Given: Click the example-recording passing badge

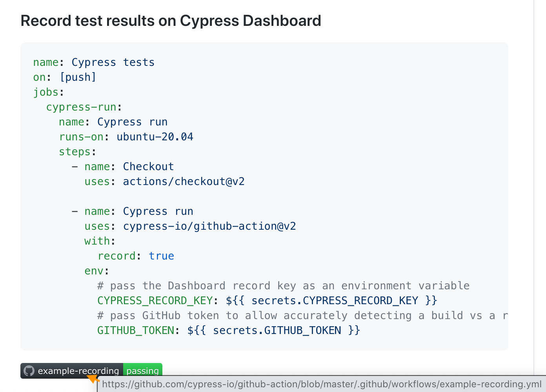Looking at the screenshot, I should point(91,370).
